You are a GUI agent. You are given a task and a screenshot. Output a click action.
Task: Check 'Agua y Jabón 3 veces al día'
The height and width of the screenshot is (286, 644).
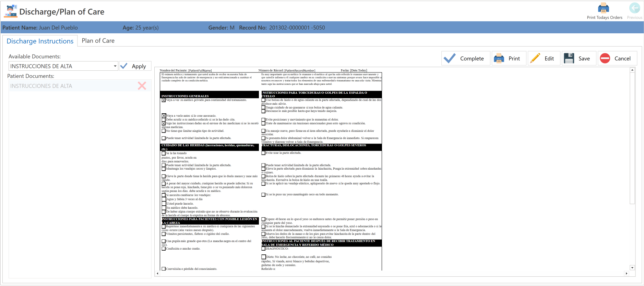[x=164, y=199]
